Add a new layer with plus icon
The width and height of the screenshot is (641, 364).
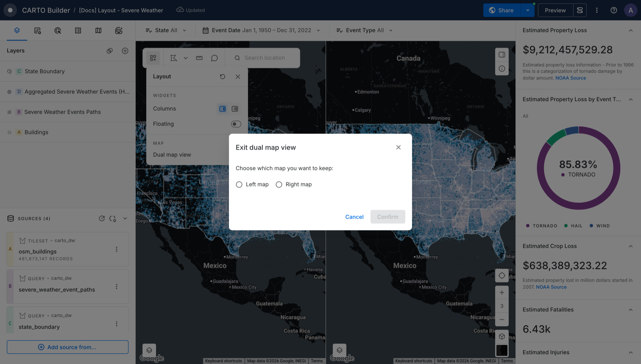(x=125, y=51)
